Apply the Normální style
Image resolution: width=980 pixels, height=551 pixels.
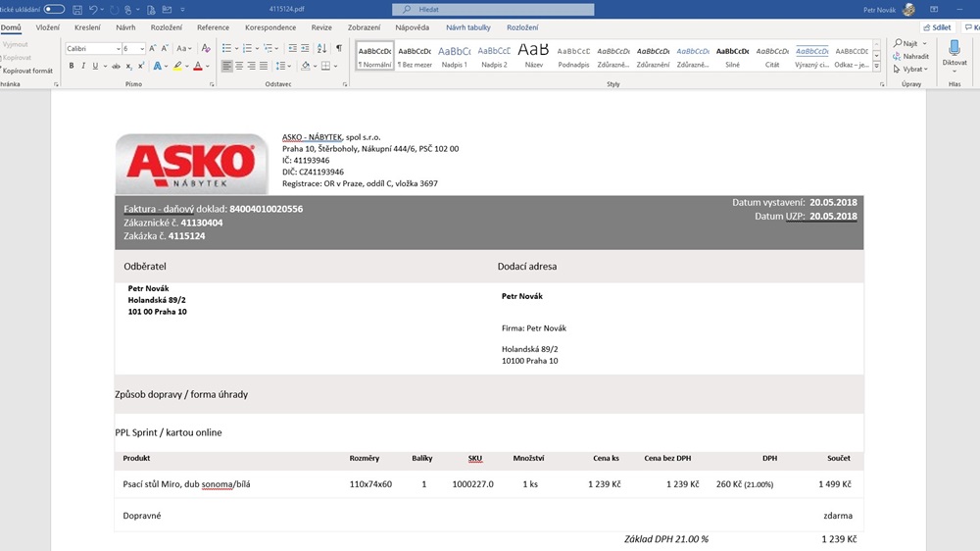375,56
